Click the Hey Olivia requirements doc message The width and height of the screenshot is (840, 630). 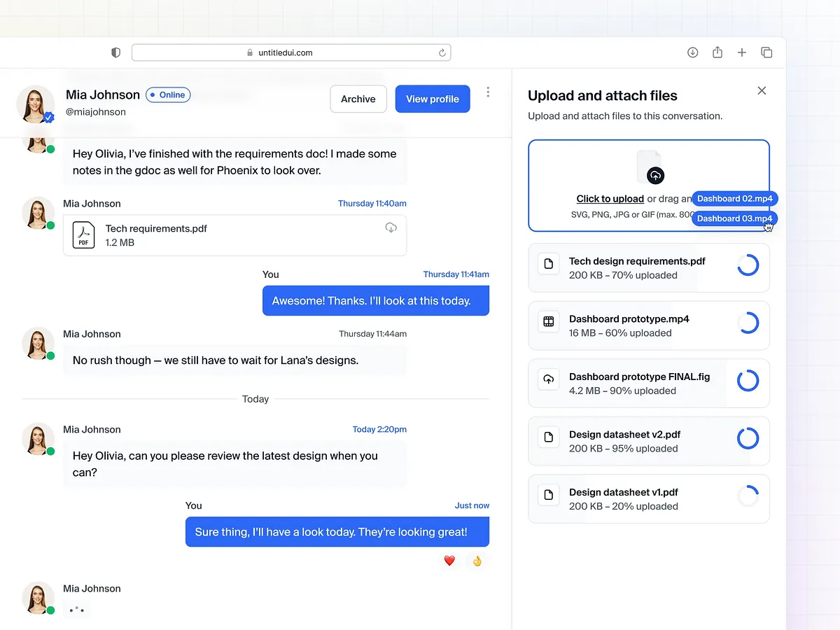[235, 162]
